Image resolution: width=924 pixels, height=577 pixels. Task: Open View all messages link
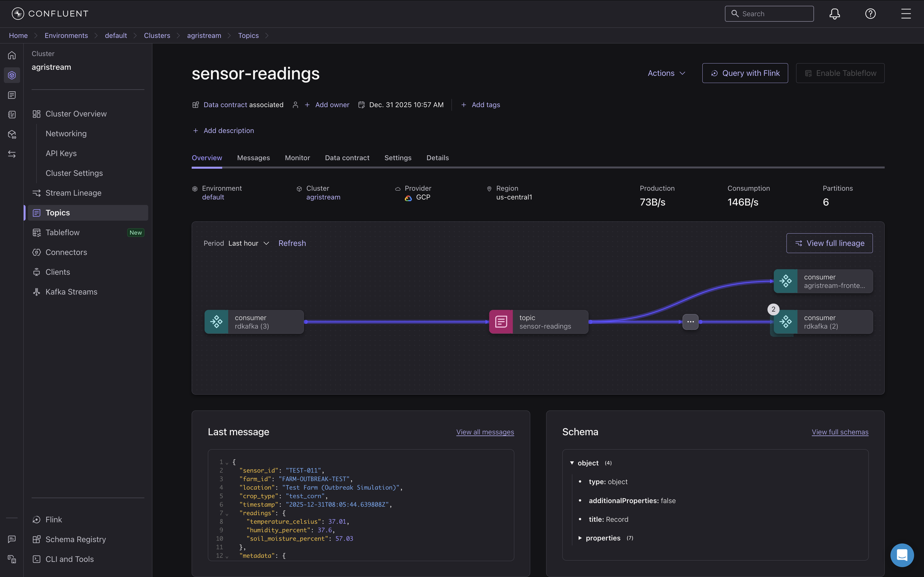(485, 432)
